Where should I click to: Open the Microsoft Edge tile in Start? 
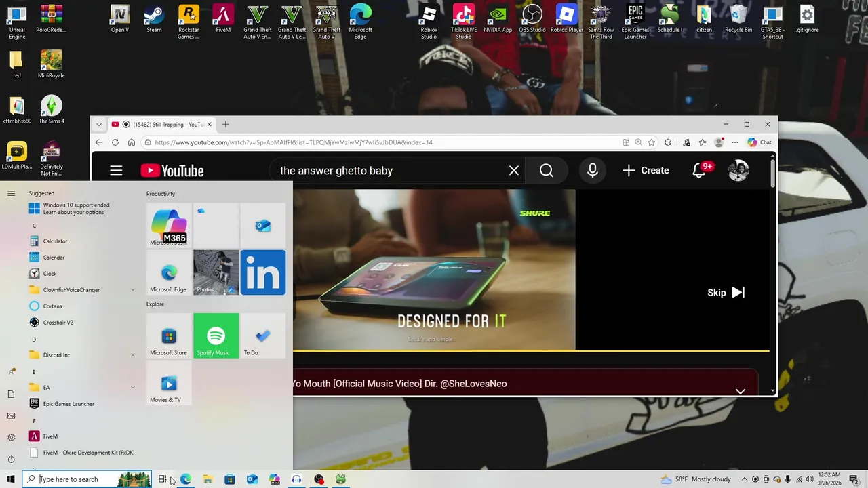click(x=169, y=272)
